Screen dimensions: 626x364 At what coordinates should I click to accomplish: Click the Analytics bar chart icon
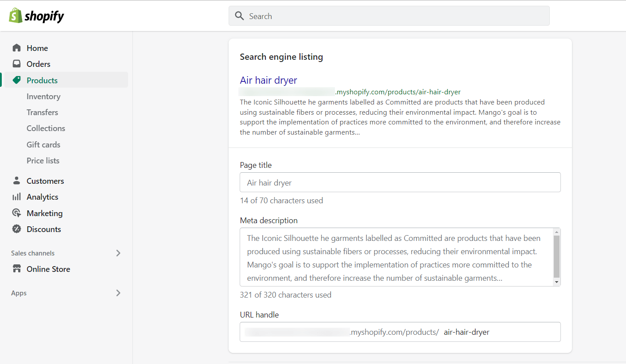16,197
